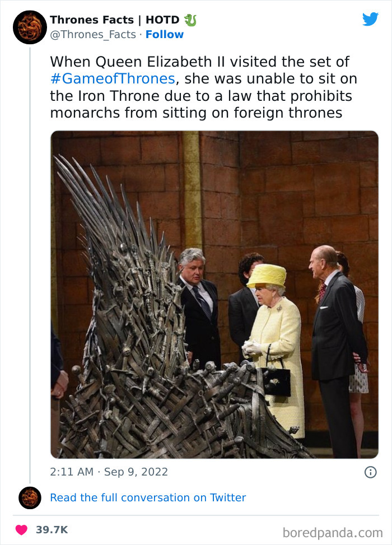Click the green dragon emoji beside HOTD
The image size is (392, 545).
point(191,20)
